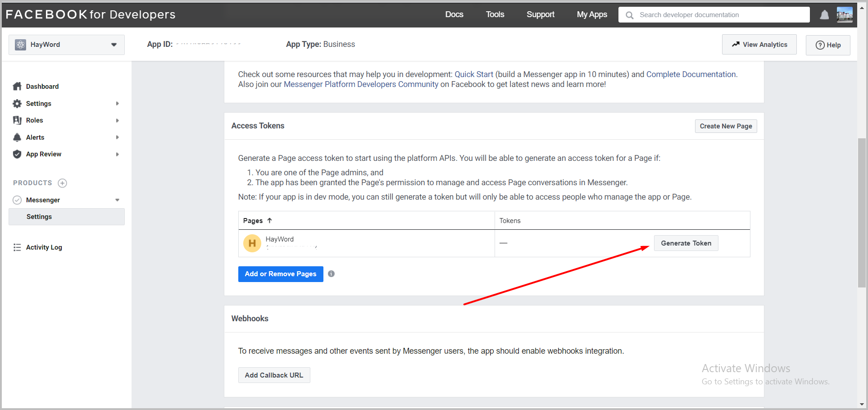Viewport: 868px width, 410px height.
Task: Expand the App Review submenu arrow
Action: [117, 154]
